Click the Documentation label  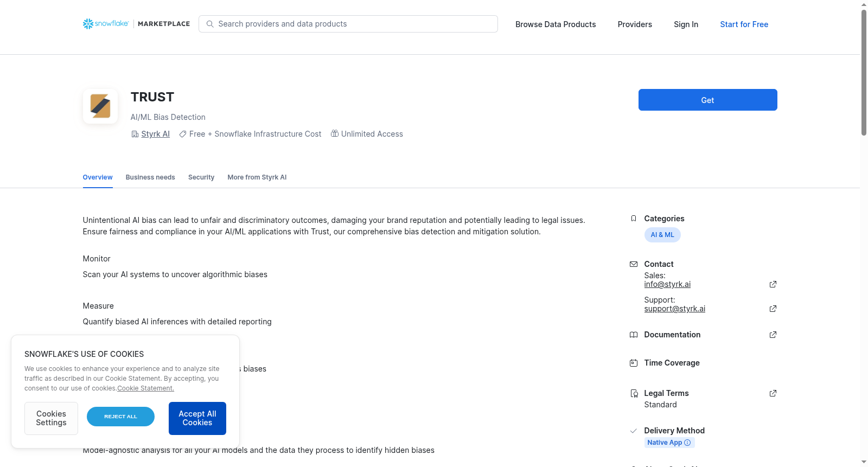pos(672,335)
